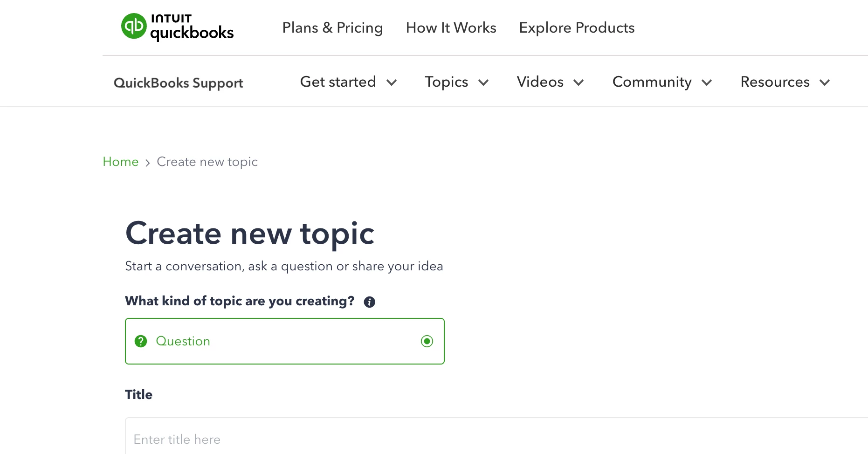The height and width of the screenshot is (454, 868).
Task: Open the Plans & Pricing menu item
Action: pos(332,28)
